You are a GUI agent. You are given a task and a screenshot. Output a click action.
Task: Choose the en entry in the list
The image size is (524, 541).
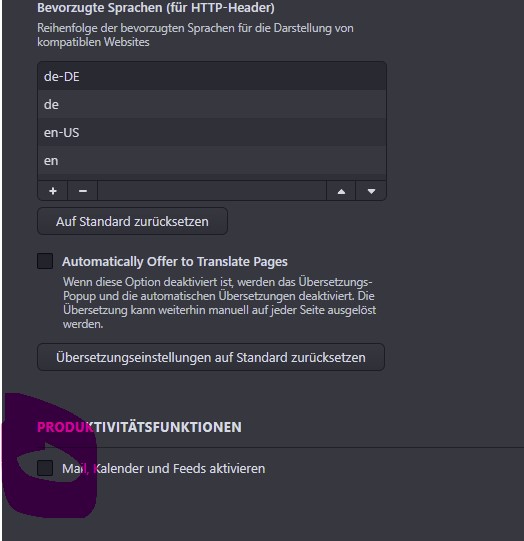click(x=212, y=160)
